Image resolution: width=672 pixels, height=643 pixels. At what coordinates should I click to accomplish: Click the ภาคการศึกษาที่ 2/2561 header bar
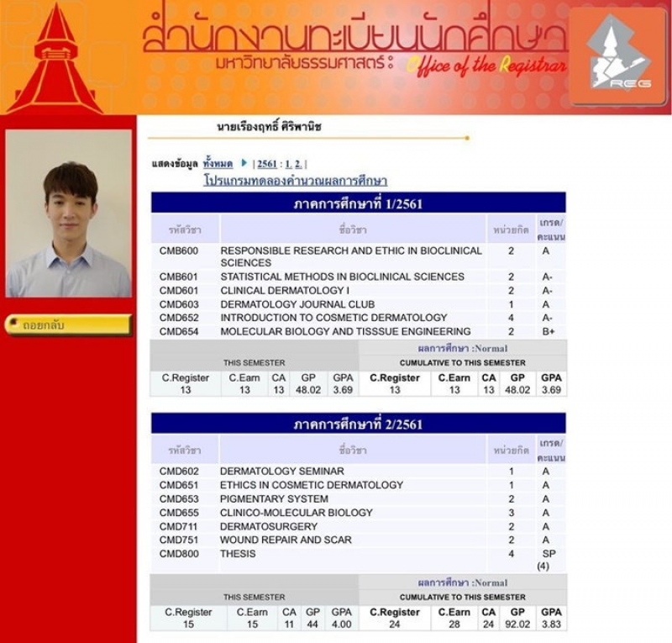359,424
